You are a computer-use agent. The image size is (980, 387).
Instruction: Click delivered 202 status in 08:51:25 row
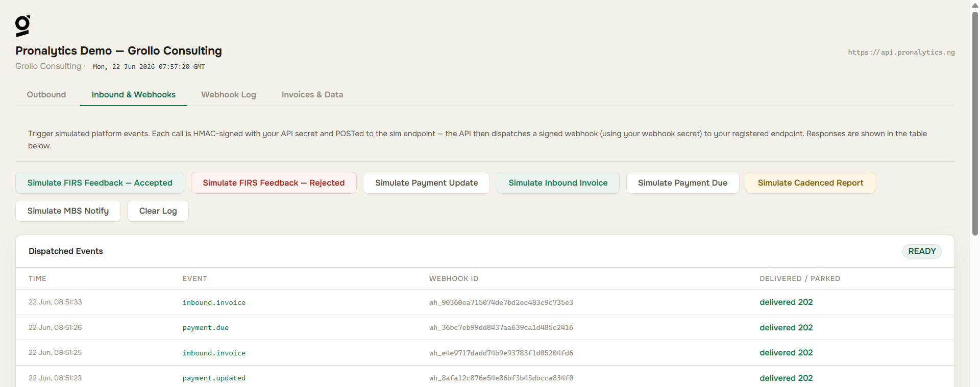(x=786, y=353)
